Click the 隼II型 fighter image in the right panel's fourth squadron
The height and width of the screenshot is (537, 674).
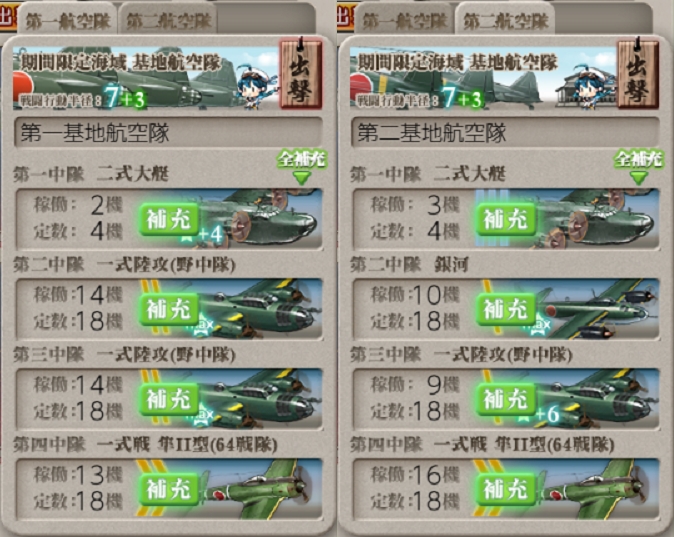tap(597, 489)
